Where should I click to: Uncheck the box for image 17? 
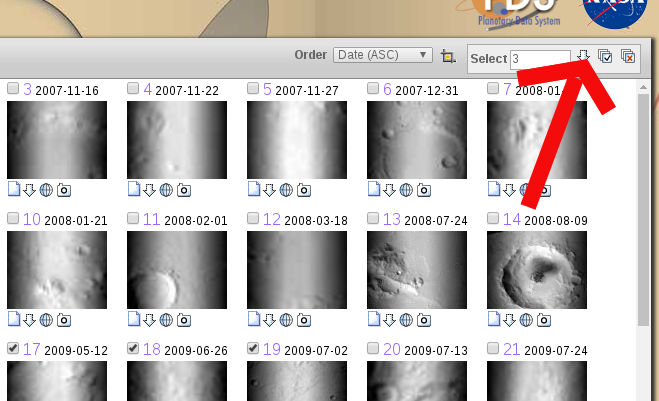coord(13,348)
